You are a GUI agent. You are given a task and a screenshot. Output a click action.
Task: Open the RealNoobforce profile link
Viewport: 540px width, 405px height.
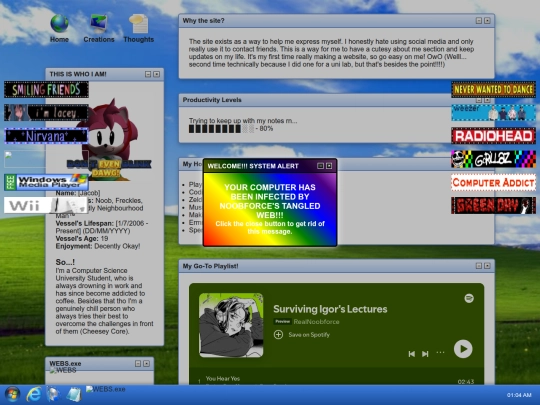(316, 322)
